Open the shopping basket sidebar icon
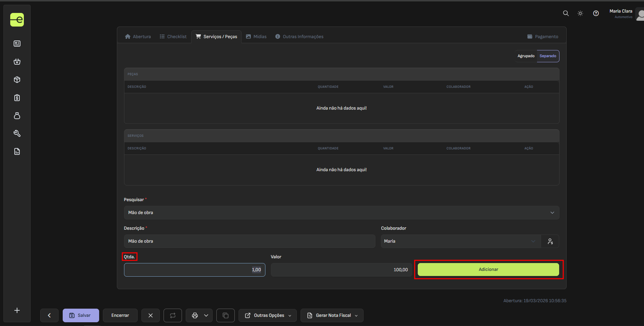 pyautogui.click(x=17, y=62)
